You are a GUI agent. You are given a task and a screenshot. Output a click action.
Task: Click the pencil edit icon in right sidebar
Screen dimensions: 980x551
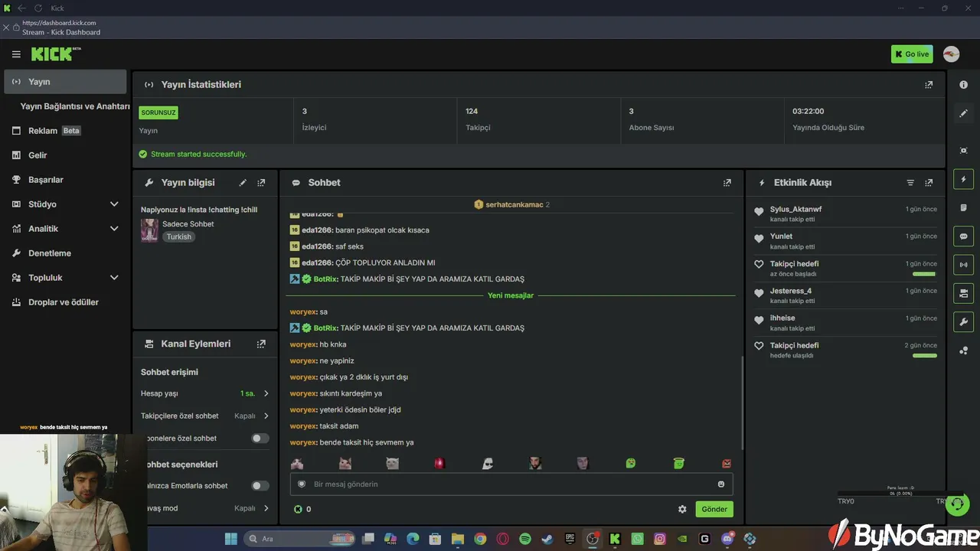pos(964,113)
